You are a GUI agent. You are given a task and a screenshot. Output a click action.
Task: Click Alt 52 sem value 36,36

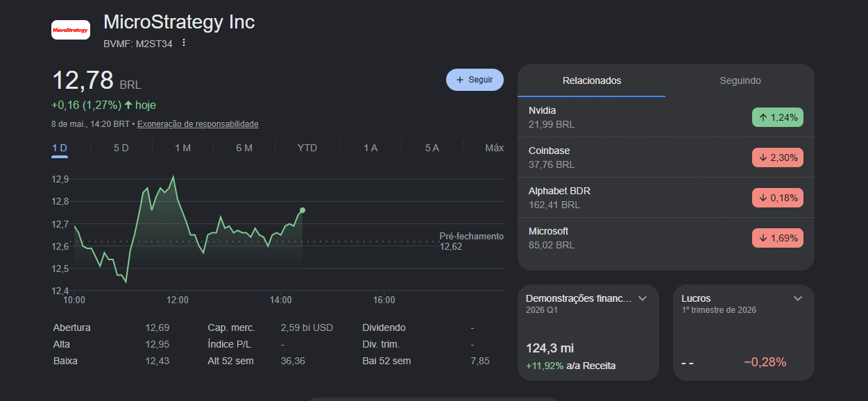292,361
